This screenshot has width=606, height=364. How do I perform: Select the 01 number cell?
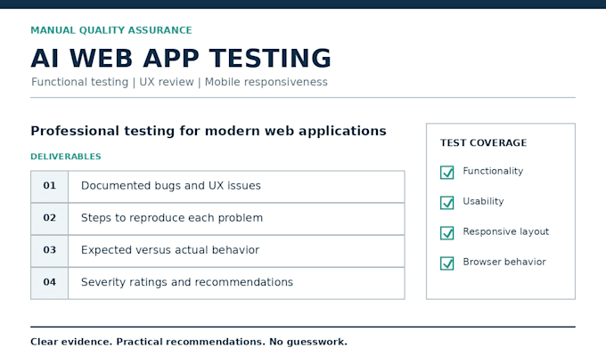pyautogui.click(x=50, y=186)
